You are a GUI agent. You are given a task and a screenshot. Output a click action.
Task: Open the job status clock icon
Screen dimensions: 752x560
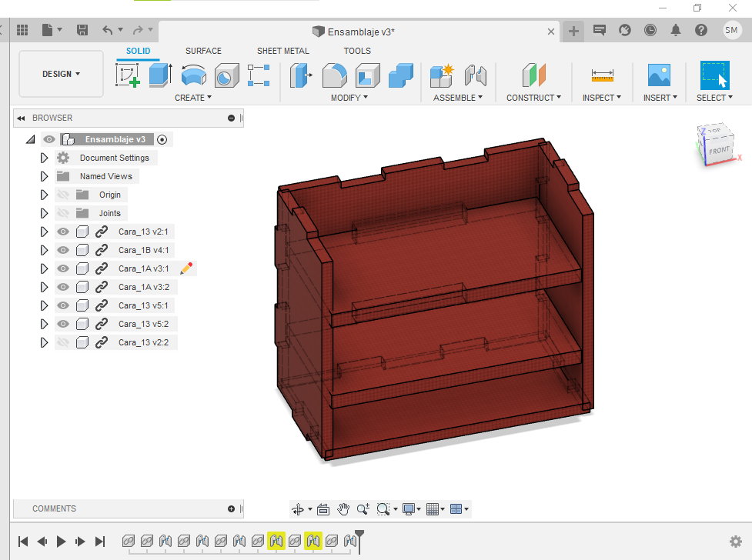650,30
